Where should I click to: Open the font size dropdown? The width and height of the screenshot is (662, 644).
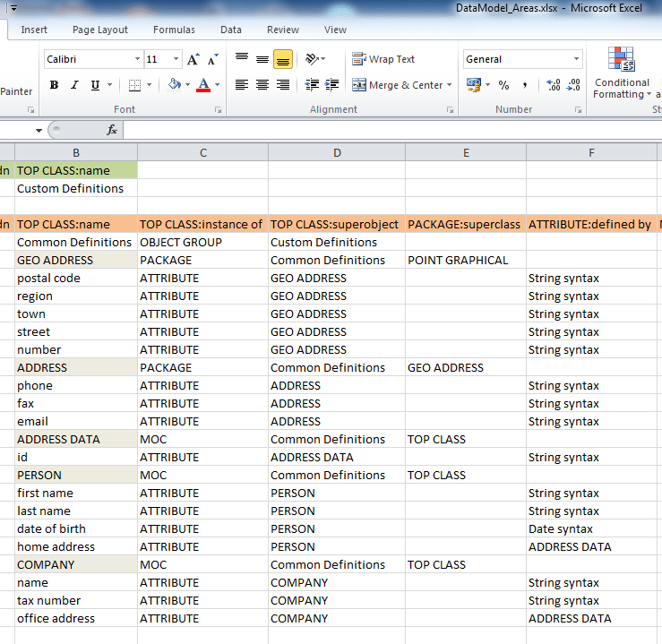176,60
